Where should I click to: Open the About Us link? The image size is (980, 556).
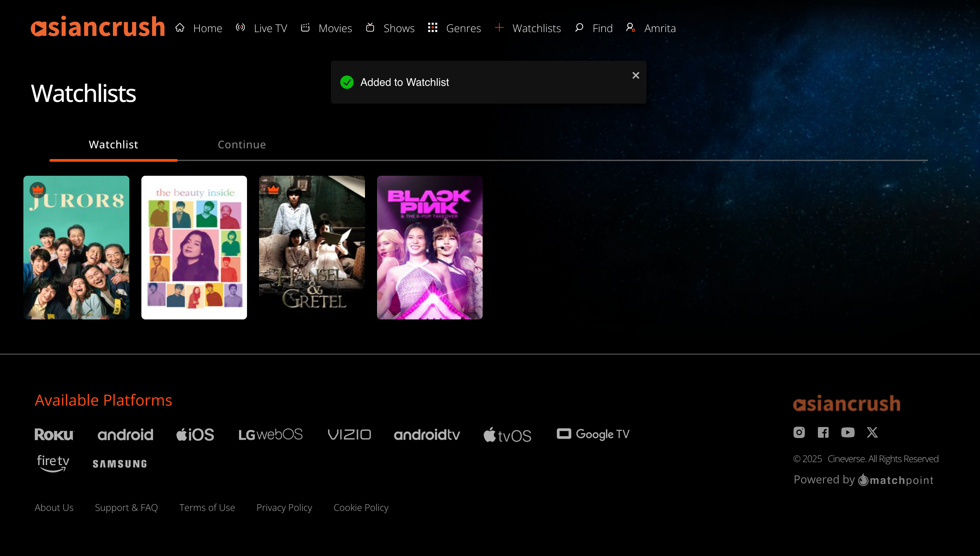coord(54,508)
